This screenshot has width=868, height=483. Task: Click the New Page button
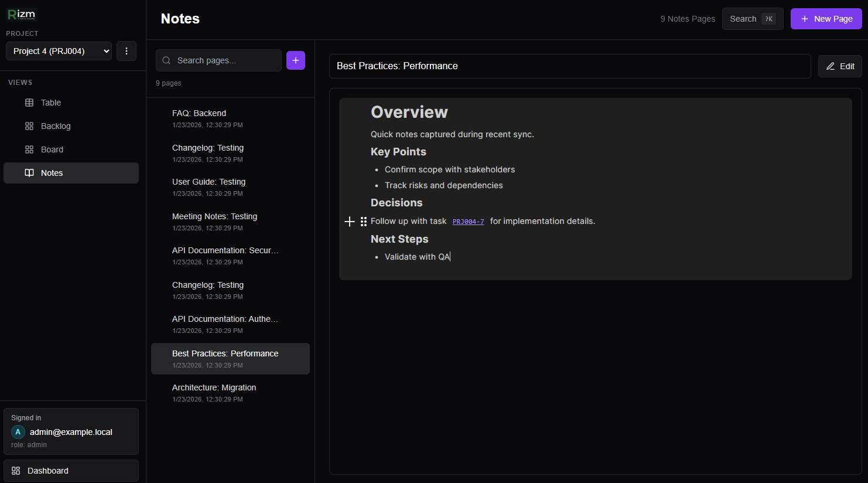point(826,19)
